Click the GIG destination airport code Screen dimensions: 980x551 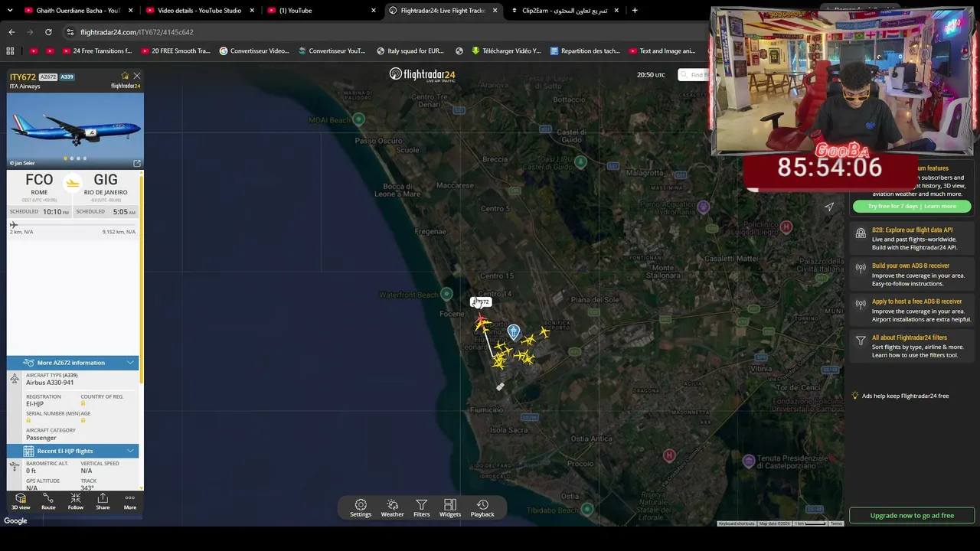[106, 180]
